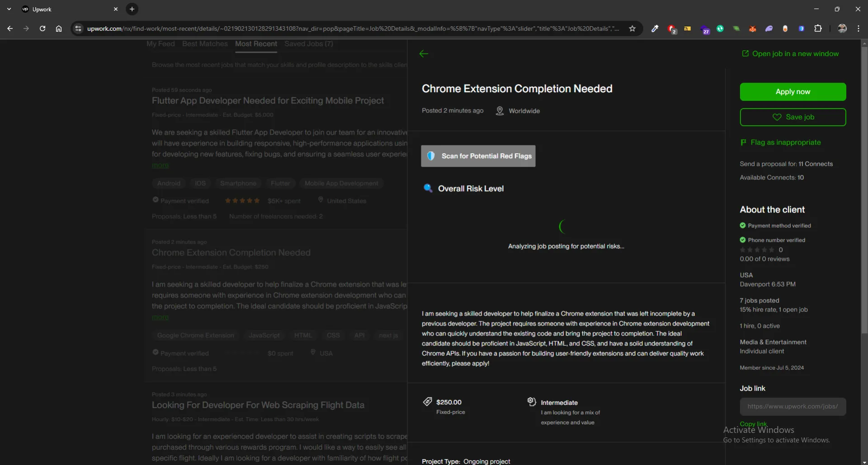Screen dimensions: 868x465
Task: Open the tab search dropdown arrow
Action: (9, 9)
